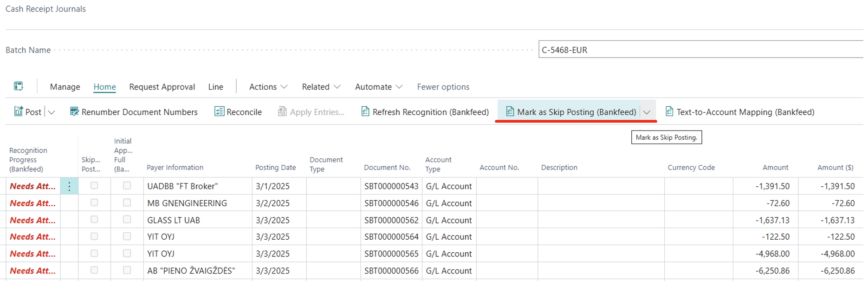The height and width of the screenshot is (281, 868).
Task: Sort by Posting Date column header
Action: (x=275, y=167)
